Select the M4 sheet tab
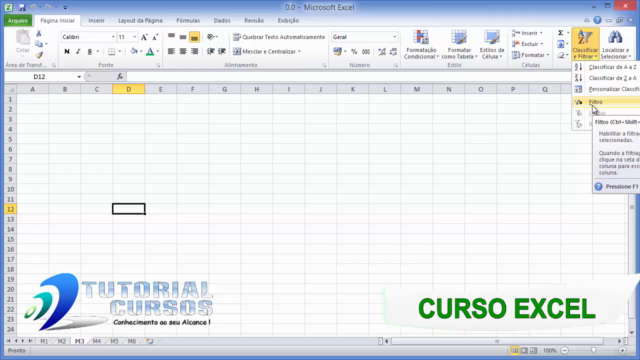Screen dimensions: 640x360 coord(96,341)
